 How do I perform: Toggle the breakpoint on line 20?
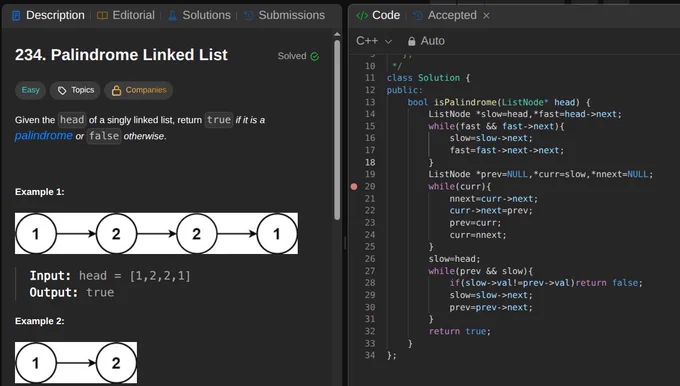point(354,186)
